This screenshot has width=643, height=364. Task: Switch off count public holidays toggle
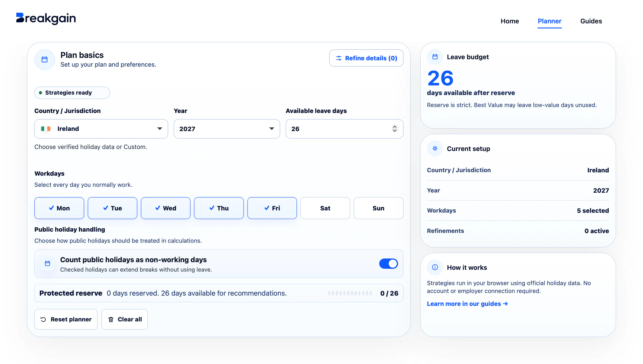[388, 263]
